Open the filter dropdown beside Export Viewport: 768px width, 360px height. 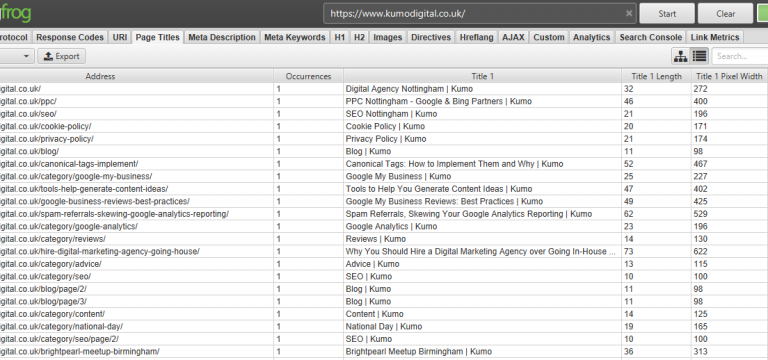tap(17, 56)
